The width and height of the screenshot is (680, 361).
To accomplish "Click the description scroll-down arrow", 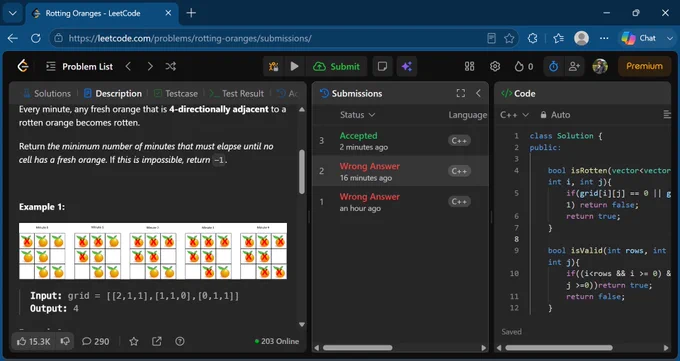I will point(302,325).
